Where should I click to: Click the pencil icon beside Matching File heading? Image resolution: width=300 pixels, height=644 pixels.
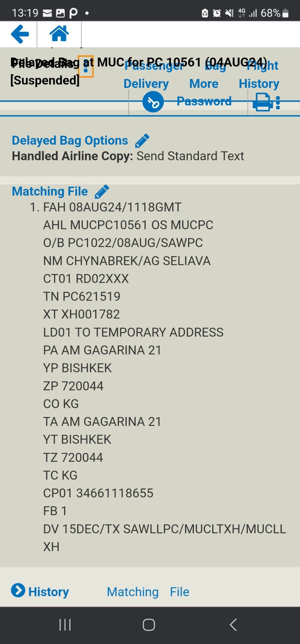point(102,192)
